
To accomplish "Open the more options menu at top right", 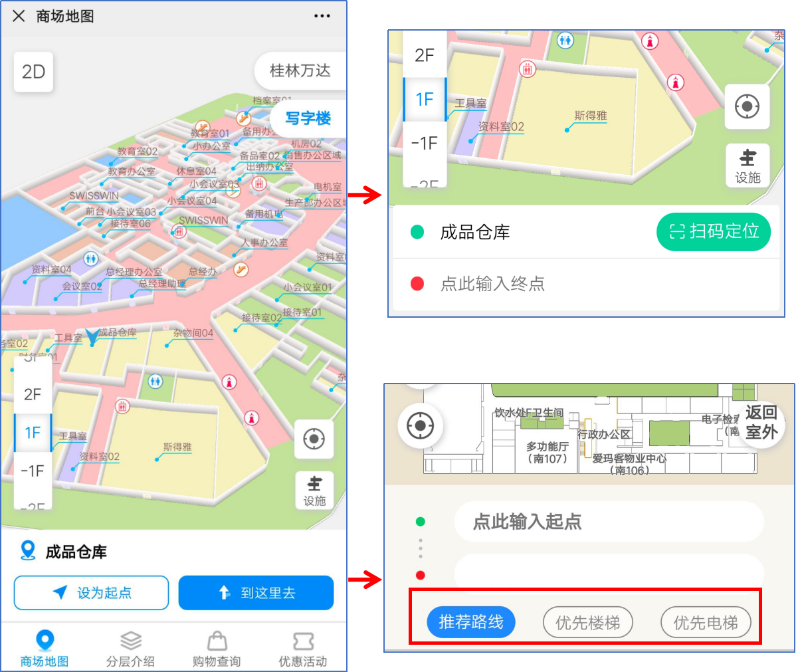I will [x=322, y=15].
